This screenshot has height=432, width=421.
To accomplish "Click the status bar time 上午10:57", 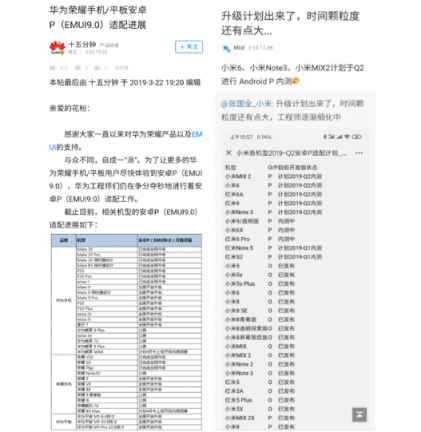I will click(x=241, y=137).
